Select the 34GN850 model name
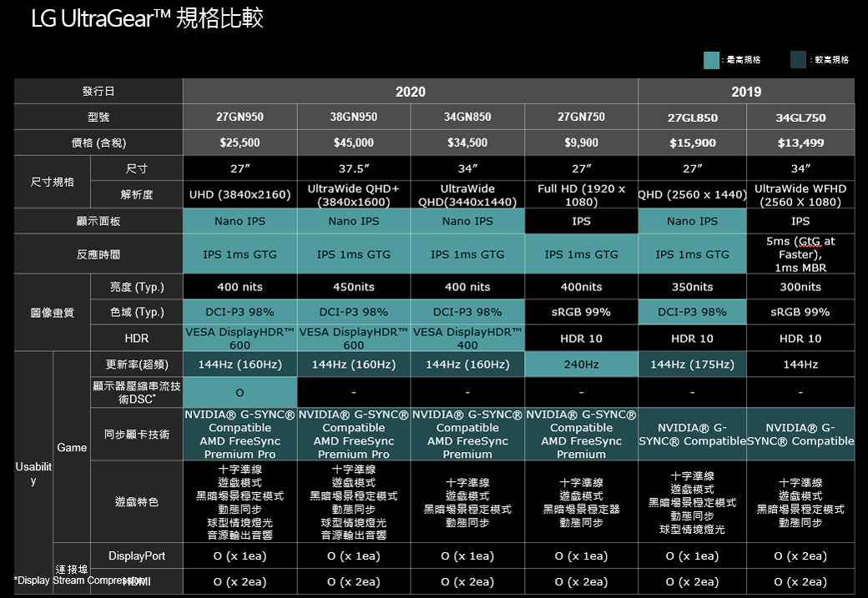The image size is (868, 598). point(467,118)
